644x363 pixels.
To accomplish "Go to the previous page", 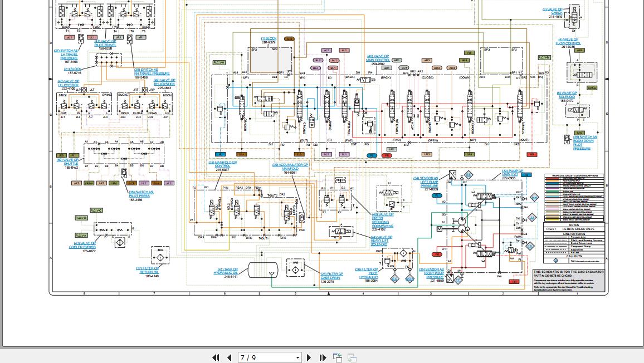I will [229, 358].
